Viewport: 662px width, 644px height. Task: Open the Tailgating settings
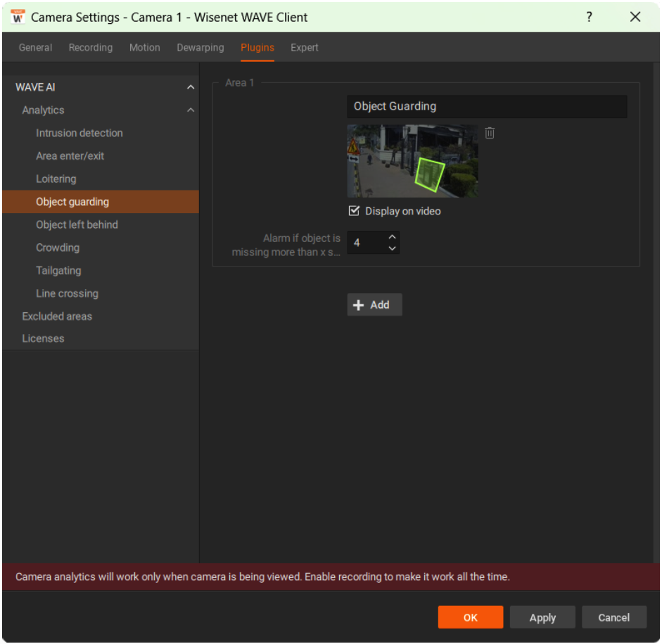(58, 270)
